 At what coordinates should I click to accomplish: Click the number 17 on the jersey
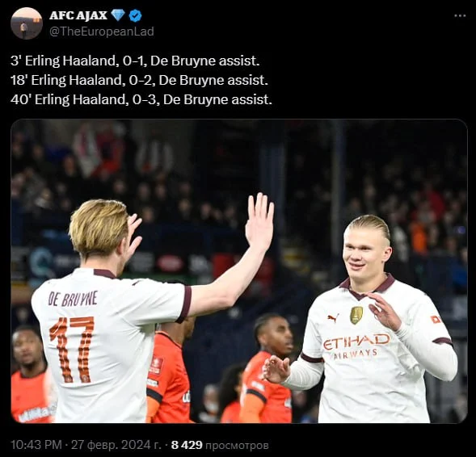72,349
